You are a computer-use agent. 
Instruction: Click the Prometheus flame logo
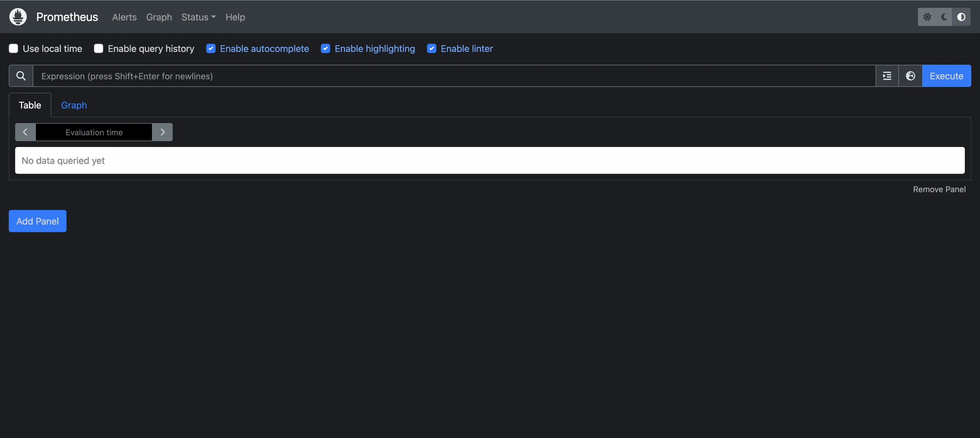pyautogui.click(x=18, y=17)
